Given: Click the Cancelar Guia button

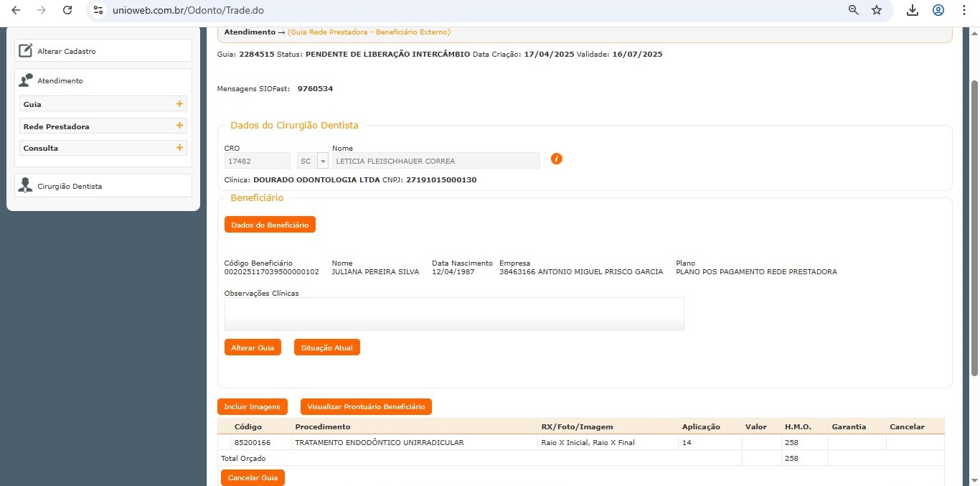Looking at the screenshot, I should coord(253,477).
